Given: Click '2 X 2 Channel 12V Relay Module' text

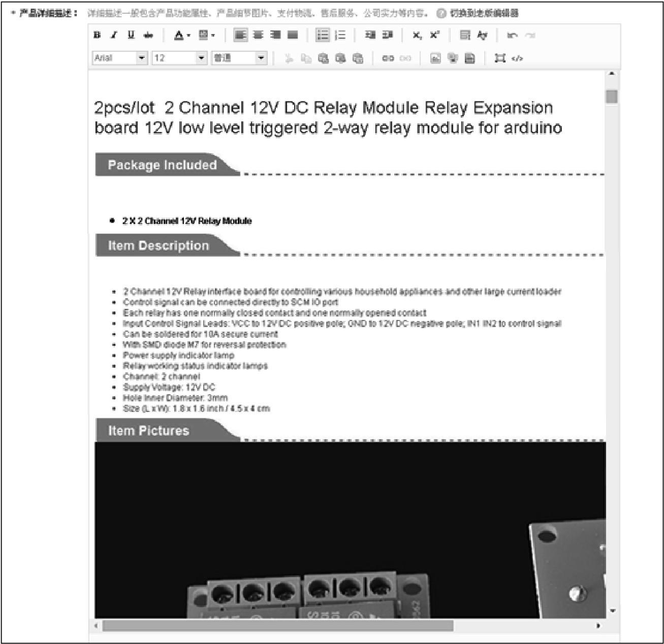Looking at the screenshot, I should click(x=187, y=221).
